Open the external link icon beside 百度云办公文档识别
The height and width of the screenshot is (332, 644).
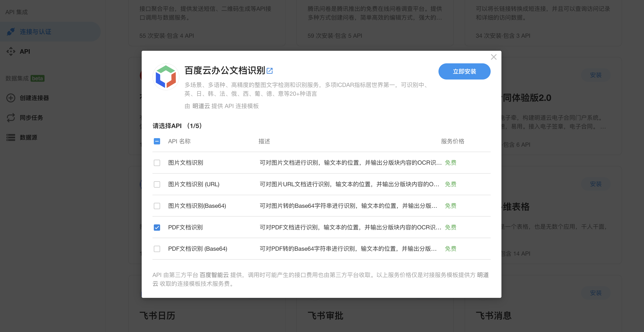[270, 71]
